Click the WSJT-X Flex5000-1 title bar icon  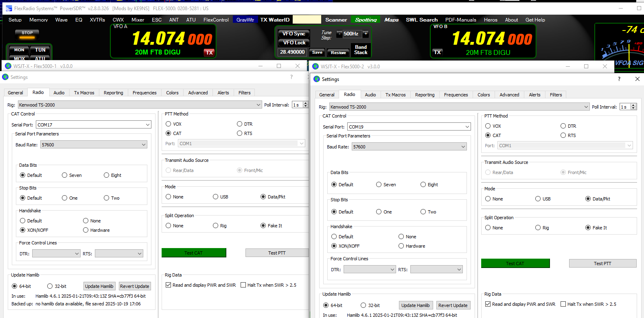pyautogui.click(x=8, y=66)
